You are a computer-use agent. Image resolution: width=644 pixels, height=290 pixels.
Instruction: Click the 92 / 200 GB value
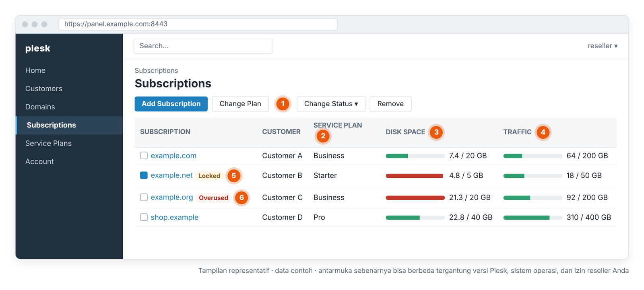click(x=587, y=197)
